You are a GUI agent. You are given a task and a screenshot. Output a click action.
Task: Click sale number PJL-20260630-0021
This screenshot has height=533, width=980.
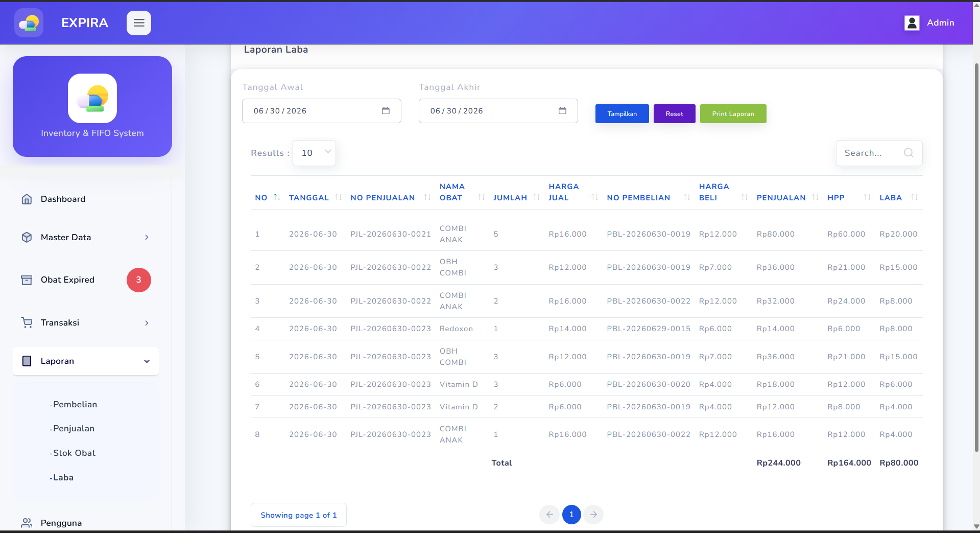click(391, 235)
